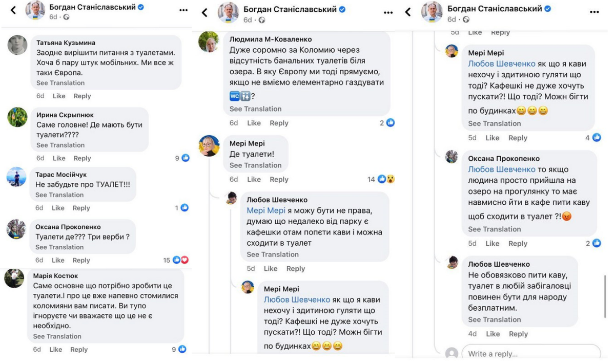Image resolution: width=615 pixels, height=364 pixels.
Task: Like Татьяна Кузьмина's comment
Action: point(59,96)
